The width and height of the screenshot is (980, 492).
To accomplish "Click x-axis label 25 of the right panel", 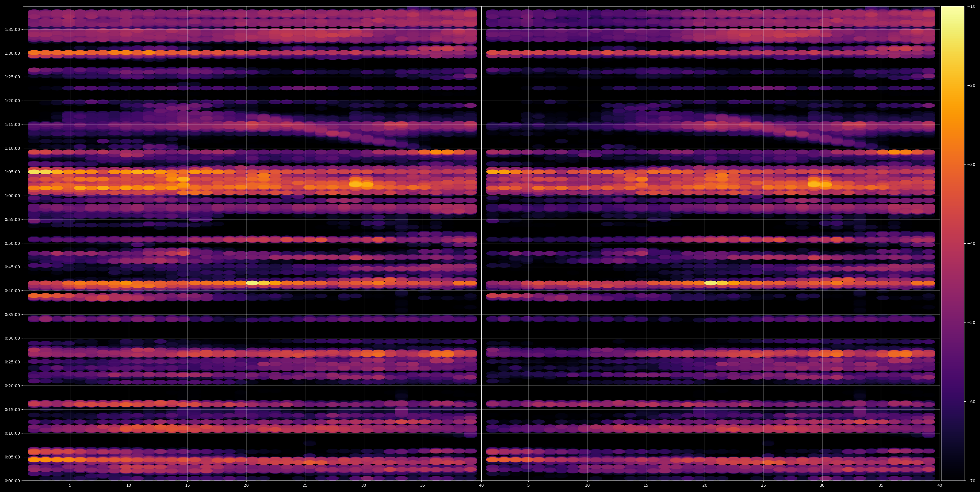I will click(x=763, y=486).
